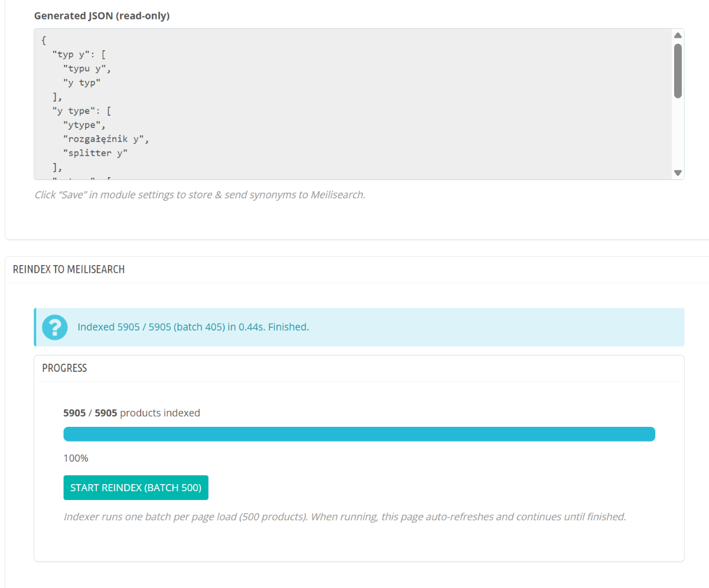Image resolution: width=709 pixels, height=588 pixels.
Task: Click the JSON box scrollbar thumb
Action: 678,71
